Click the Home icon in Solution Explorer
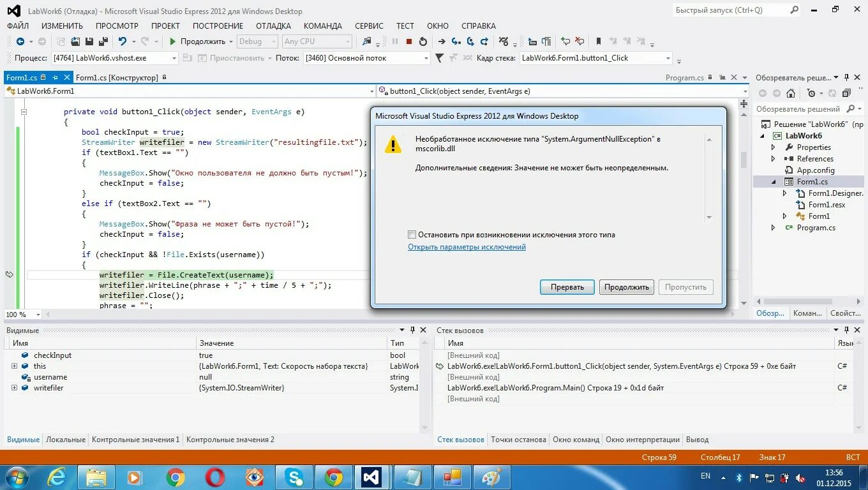Image resolution: width=868 pixels, height=490 pixels. pyautogui.click(x=790, y=93)
